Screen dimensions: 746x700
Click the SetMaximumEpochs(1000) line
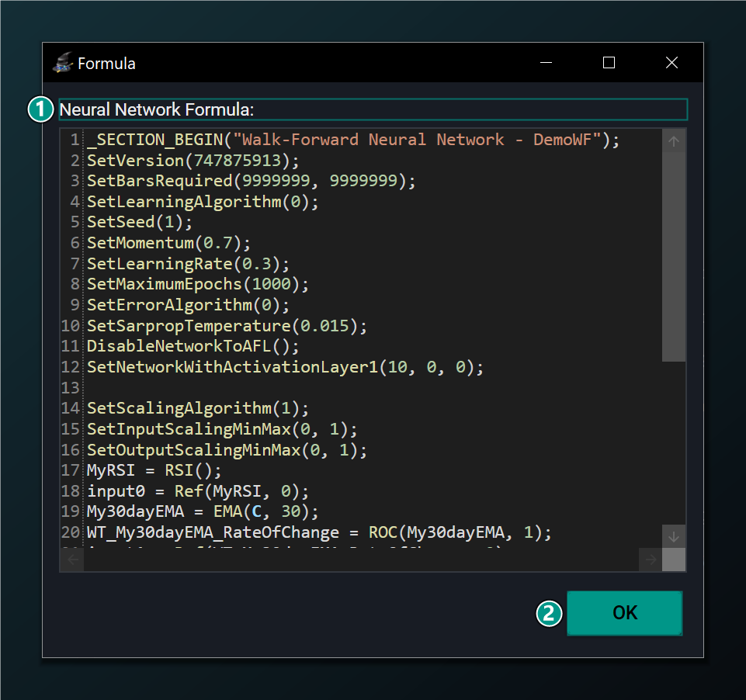[197, 284]
